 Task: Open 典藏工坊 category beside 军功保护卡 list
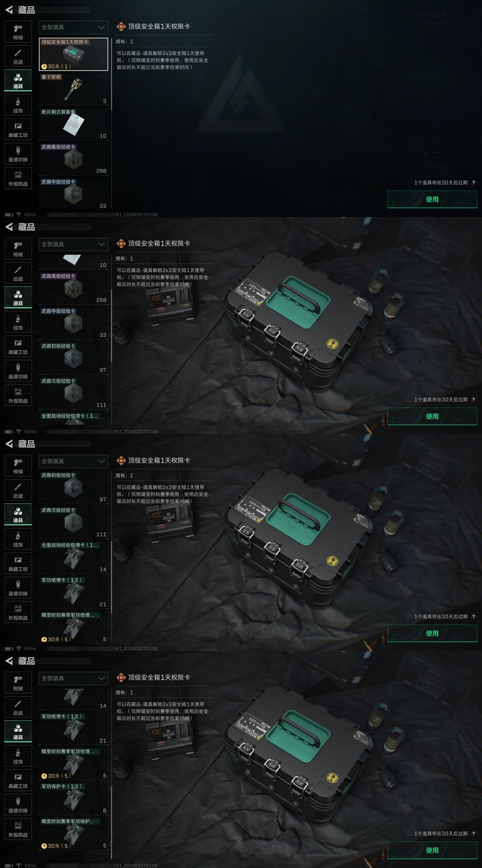18,780
